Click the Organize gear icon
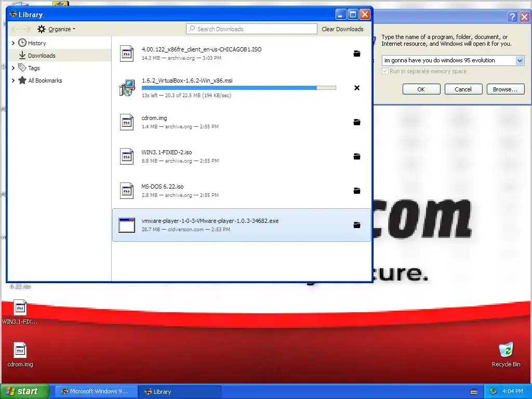Screen dimensions: 532x399 click(42, 29)
